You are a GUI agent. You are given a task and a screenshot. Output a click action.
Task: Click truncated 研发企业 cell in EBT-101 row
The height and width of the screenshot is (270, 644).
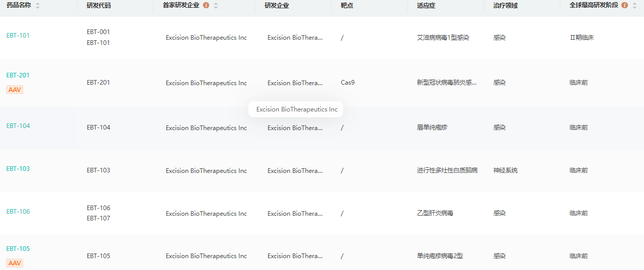[x=295, y=38]
